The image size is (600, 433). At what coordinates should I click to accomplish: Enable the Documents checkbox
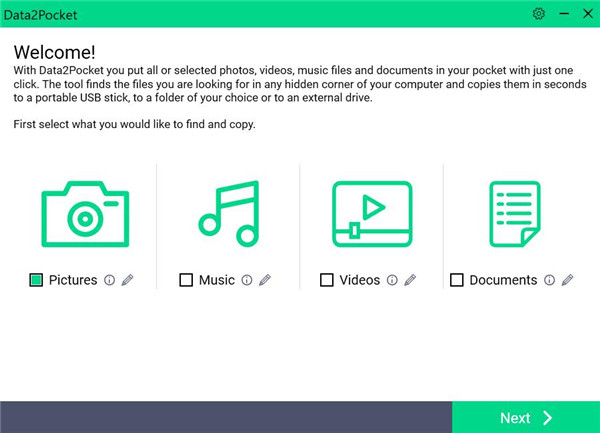coord(457,280)
